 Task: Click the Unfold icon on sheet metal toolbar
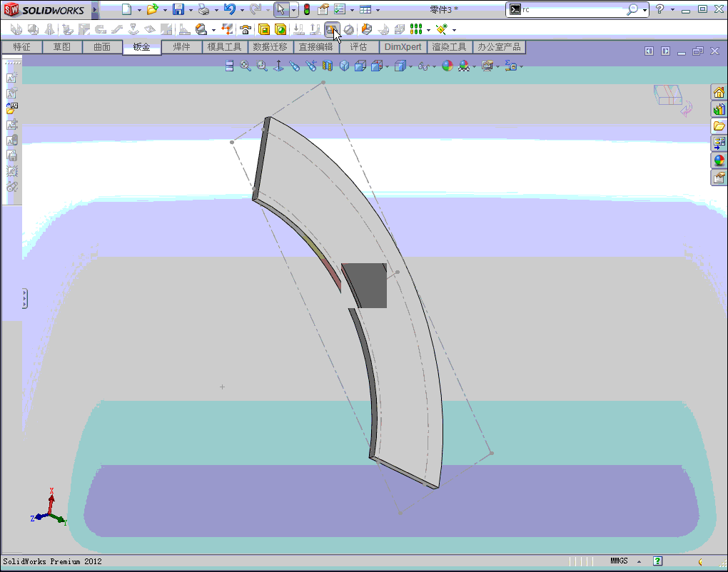pyautogui.click(x=299, y=30)
